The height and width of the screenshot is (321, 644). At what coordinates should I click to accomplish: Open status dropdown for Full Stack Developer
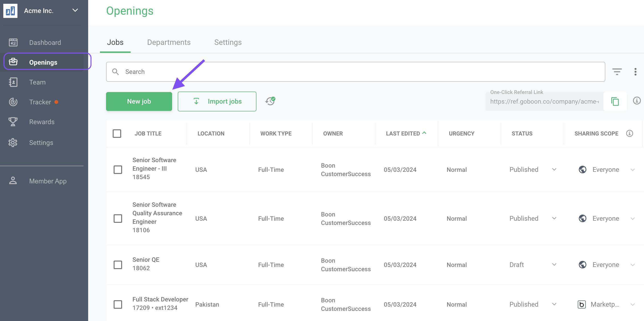554,304
